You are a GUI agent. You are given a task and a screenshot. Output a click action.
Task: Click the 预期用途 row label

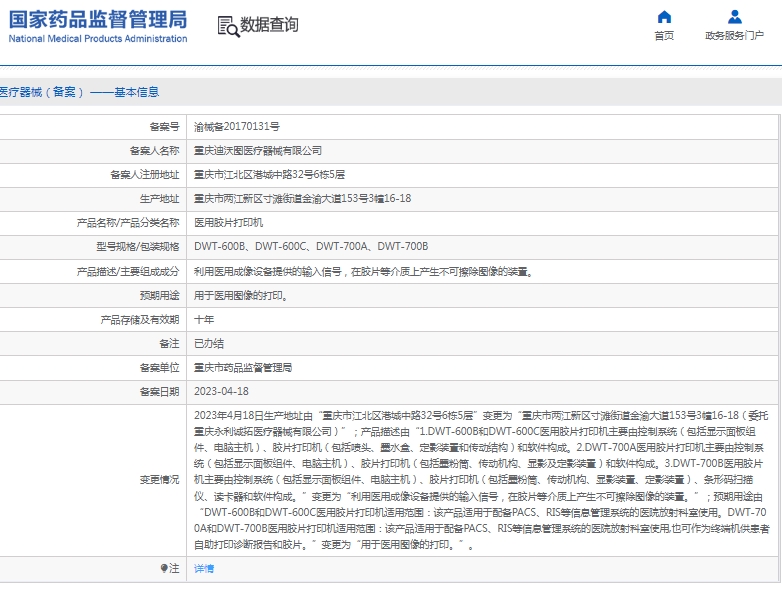pos(160,296)
